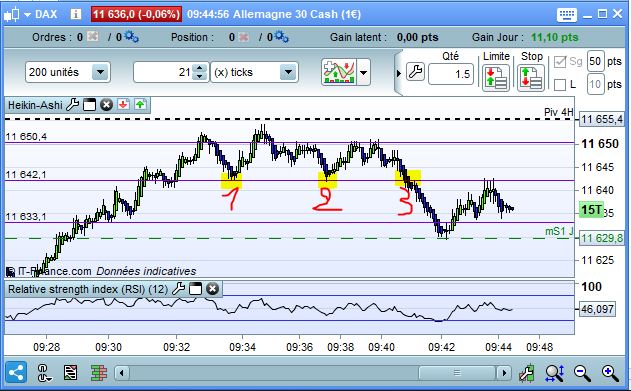This screenshot has width=631, height=391.
Task: Maximize Heikin-Ashi panel window icon
Action: [x=89, y=105]
